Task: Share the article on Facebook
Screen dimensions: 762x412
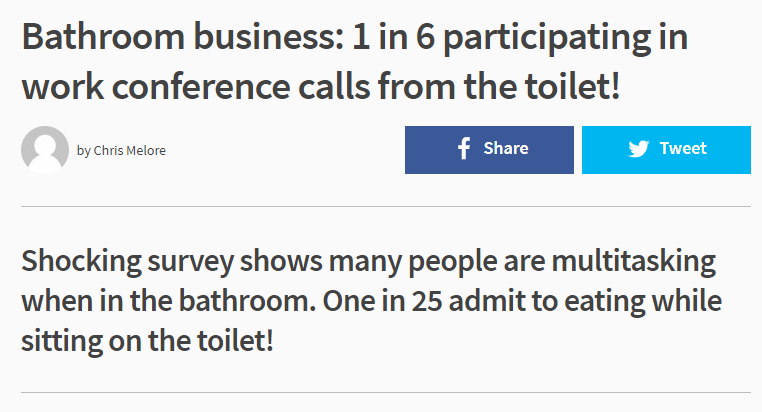Action: coord(489,150)
